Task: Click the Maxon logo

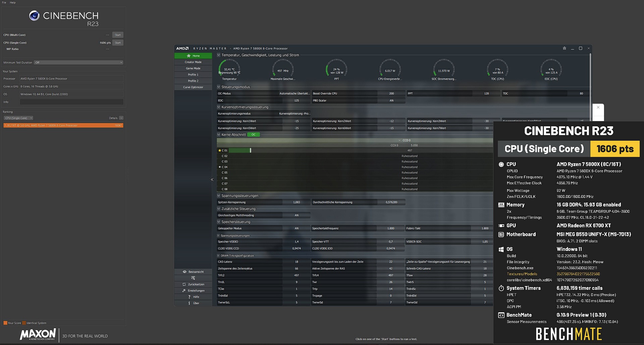Action: pos(38,334)
